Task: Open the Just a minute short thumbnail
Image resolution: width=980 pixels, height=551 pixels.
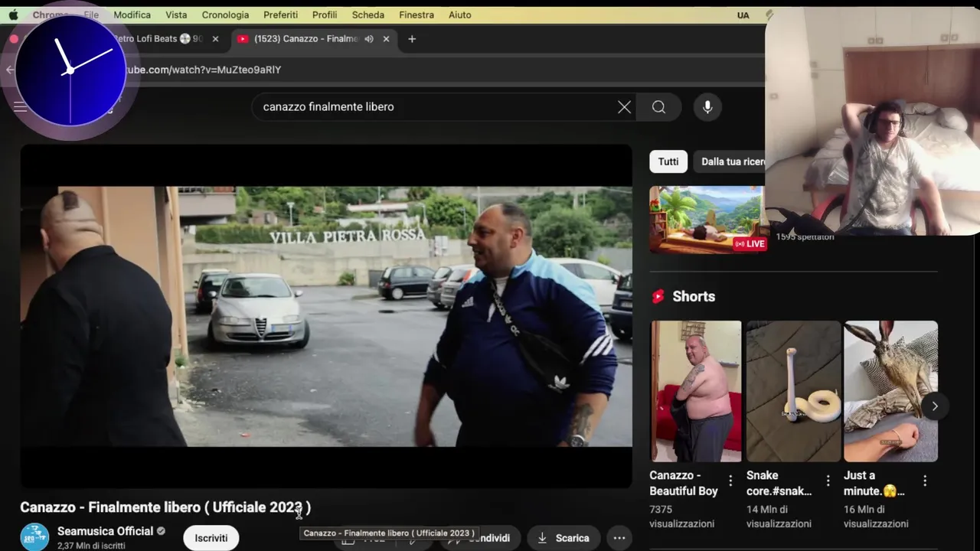Action: coord(890,391)
